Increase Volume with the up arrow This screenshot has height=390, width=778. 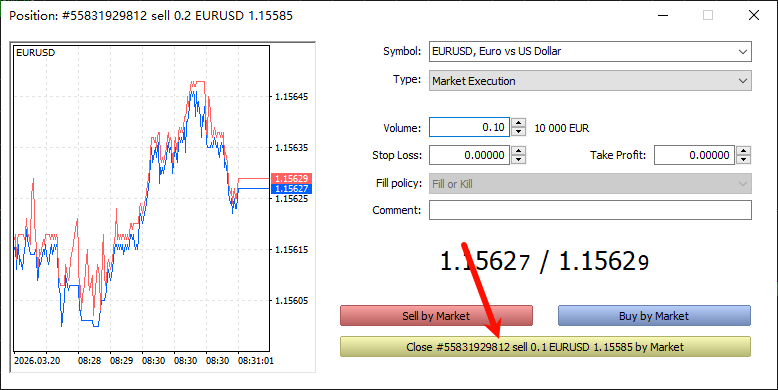tap(519, 123)
